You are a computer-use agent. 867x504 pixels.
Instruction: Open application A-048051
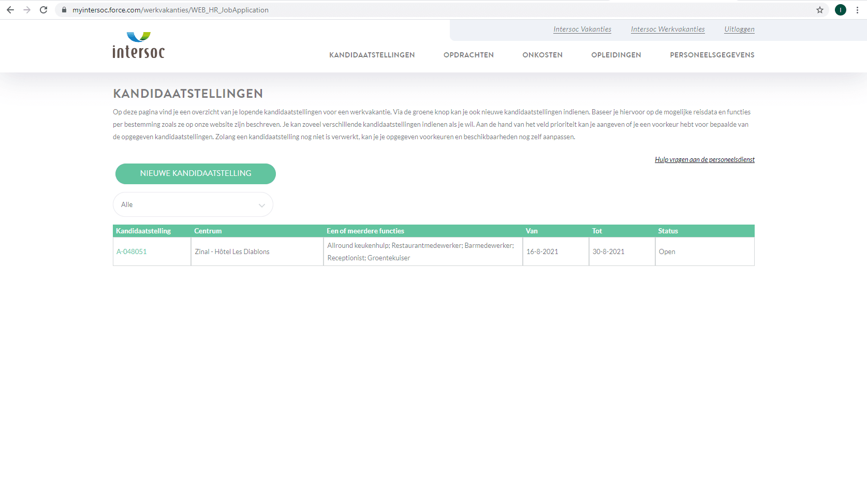[131, 252]
